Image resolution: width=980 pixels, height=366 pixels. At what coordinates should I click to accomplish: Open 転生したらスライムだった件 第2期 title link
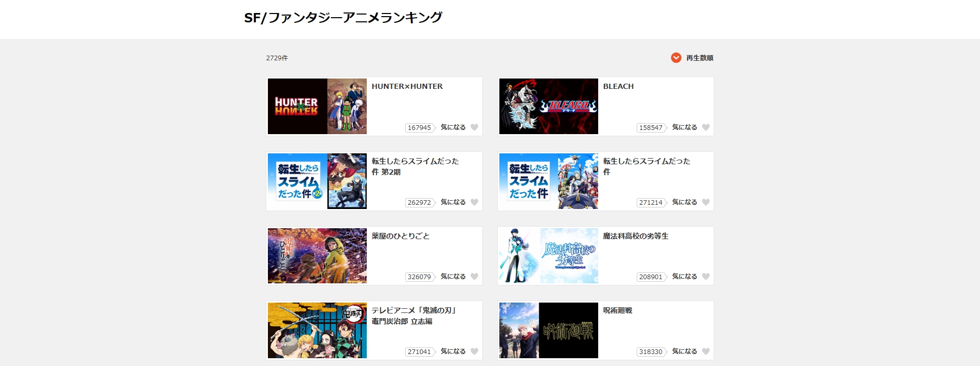[x=415, y=166]
